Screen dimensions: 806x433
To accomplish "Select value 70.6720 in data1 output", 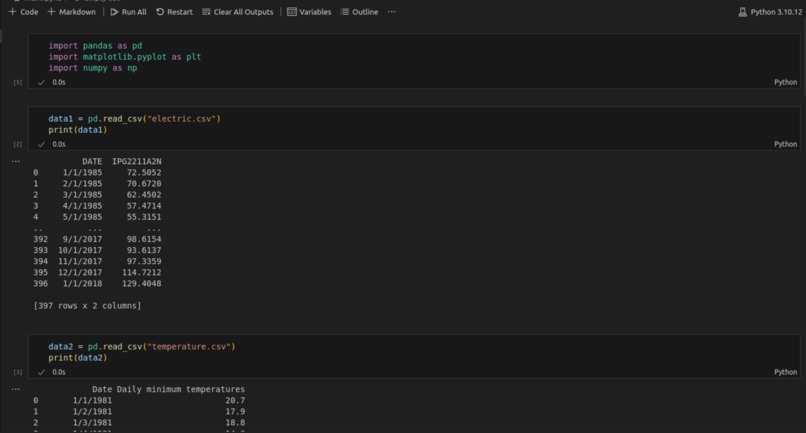I will pos(144,184).
